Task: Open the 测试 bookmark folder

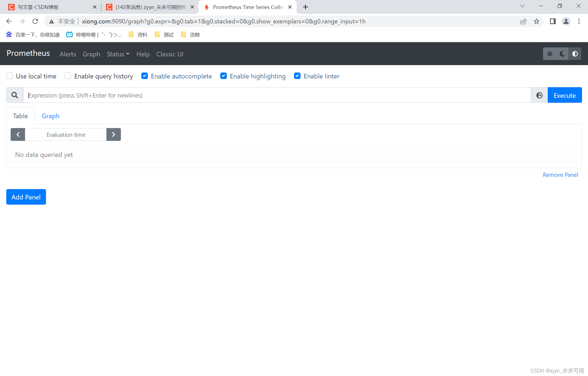Action: [x=164, y=35]
